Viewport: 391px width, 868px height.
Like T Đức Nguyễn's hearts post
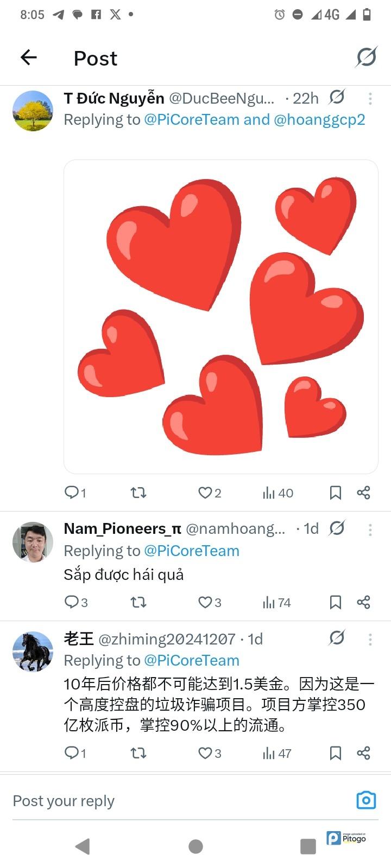tap(205, 493)
